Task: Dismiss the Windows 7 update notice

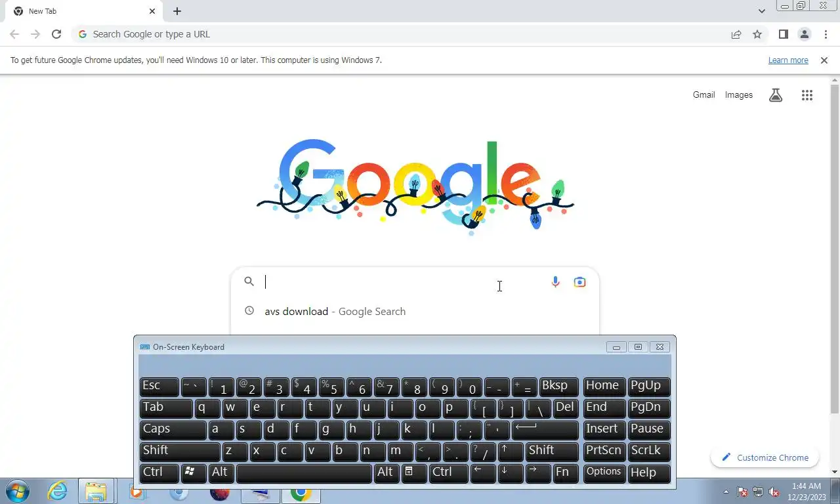Action: click(x=824, y=60)
